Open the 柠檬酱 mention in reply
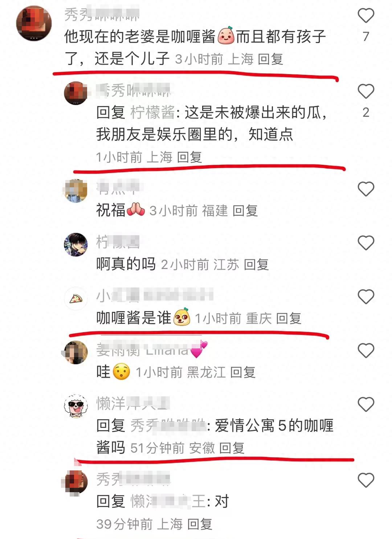The image size is (392, 539). click(153, 113)
